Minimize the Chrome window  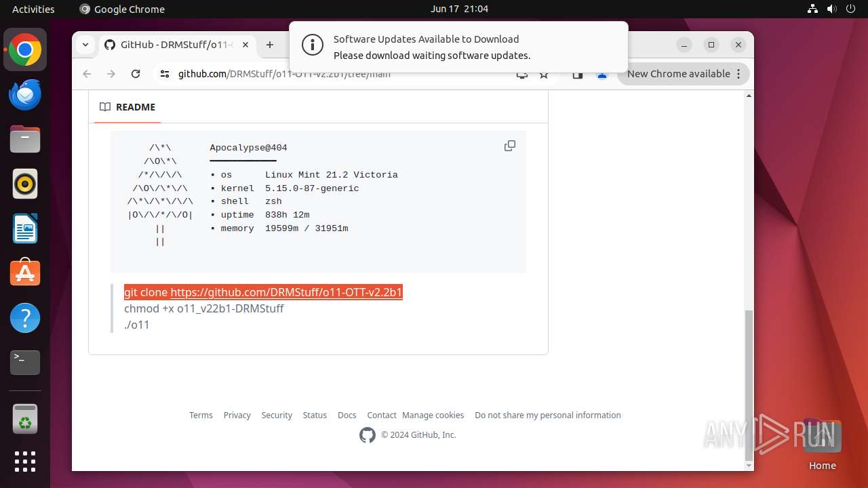coord(684,45)
